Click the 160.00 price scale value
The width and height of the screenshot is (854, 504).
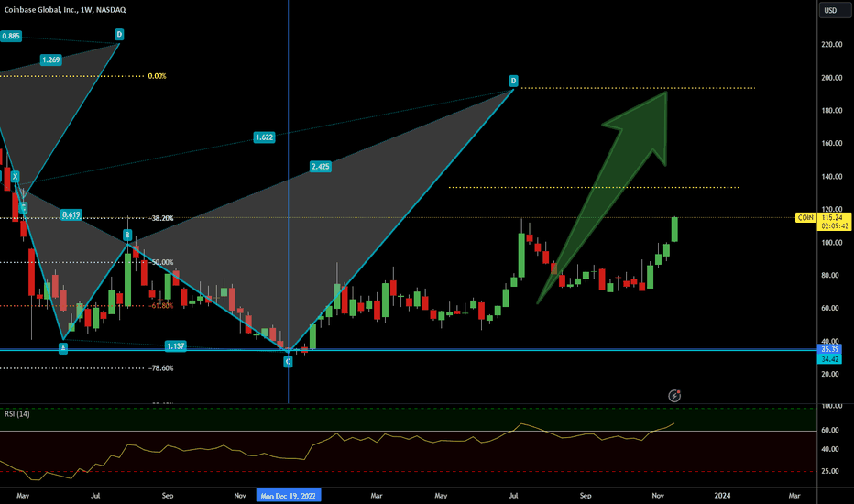[x=832, y=143]
